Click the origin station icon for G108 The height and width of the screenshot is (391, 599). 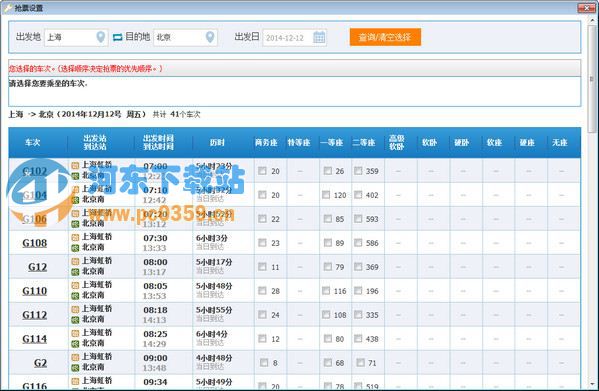click(x=75, y=238)
